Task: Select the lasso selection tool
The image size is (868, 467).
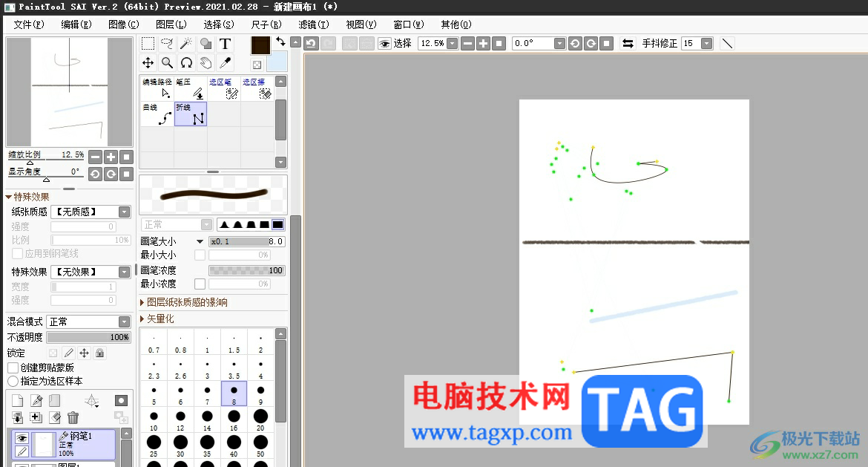Action: pyautogui.click(x=167, y=44)
